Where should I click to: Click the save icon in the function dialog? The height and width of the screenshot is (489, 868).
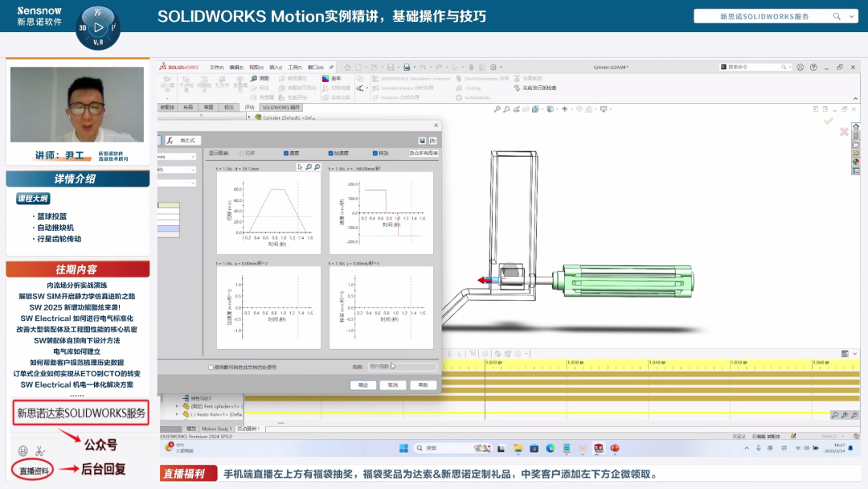tap(422, 140)
